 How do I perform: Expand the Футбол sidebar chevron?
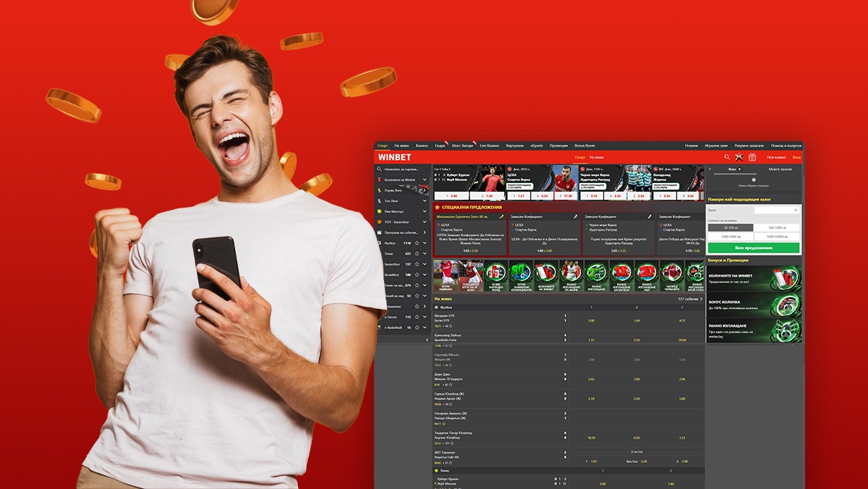[x=425, y=243]
